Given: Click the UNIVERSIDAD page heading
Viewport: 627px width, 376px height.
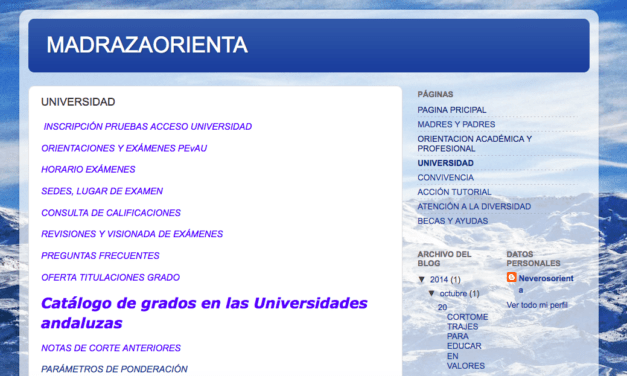Looking at the screenshot, I should [x=78, y=102].
